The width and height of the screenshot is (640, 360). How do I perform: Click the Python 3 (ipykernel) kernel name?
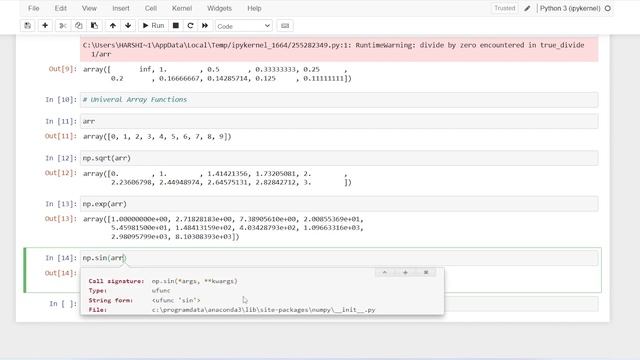[570, 8]
